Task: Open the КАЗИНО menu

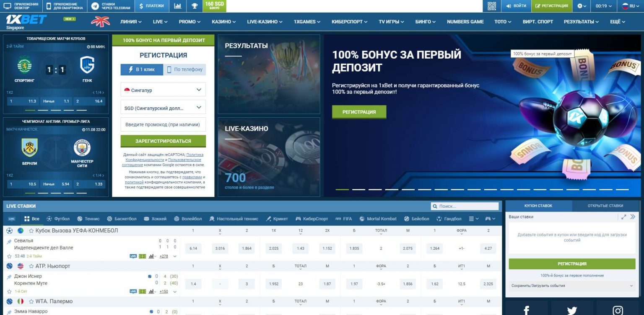Action: coord(223,22)
